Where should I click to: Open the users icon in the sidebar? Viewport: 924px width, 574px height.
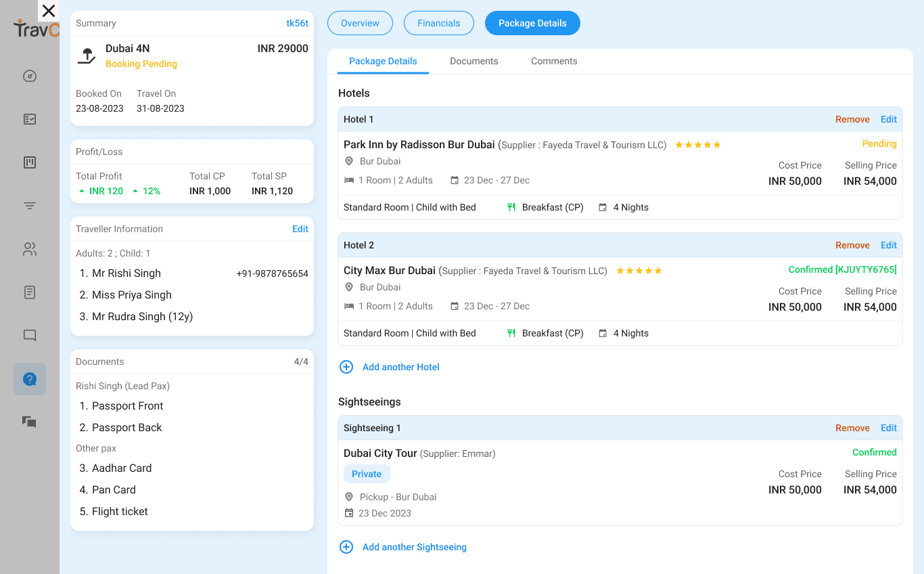[30, 249]
